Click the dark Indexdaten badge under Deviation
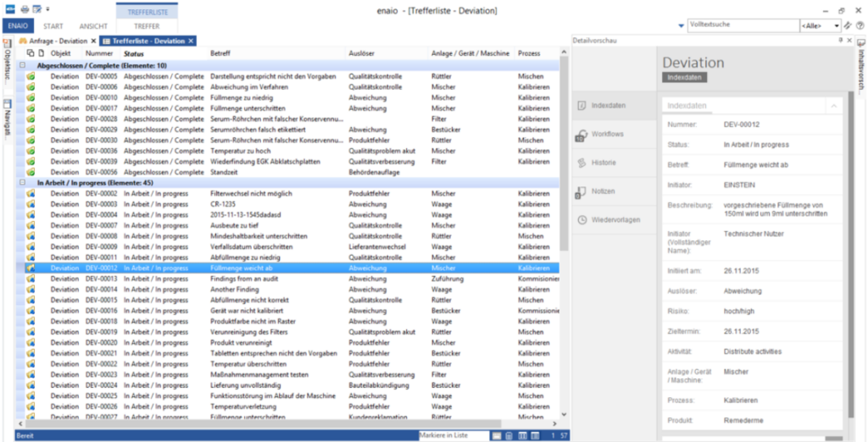 tap(683, 78)
